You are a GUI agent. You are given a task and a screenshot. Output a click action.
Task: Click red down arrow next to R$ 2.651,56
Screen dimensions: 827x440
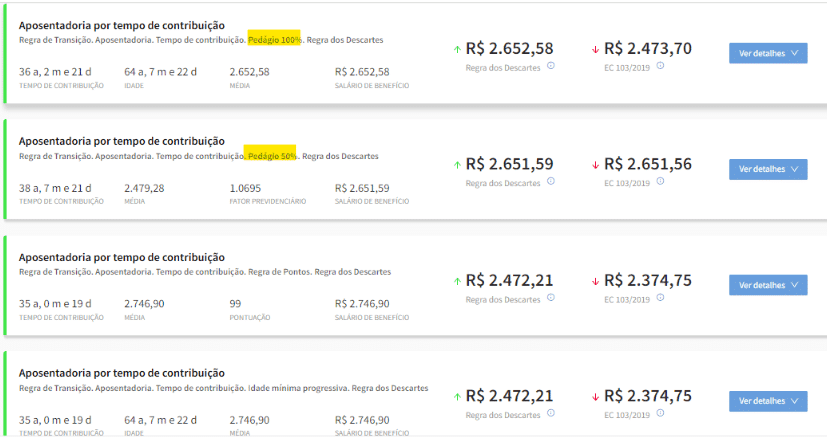coord(595,164)
